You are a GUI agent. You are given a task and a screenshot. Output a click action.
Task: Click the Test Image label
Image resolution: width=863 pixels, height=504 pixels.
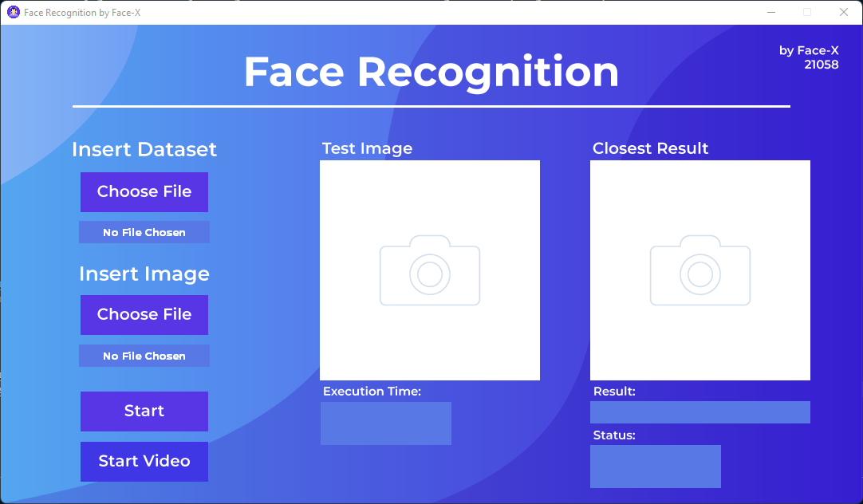[367, 148]
